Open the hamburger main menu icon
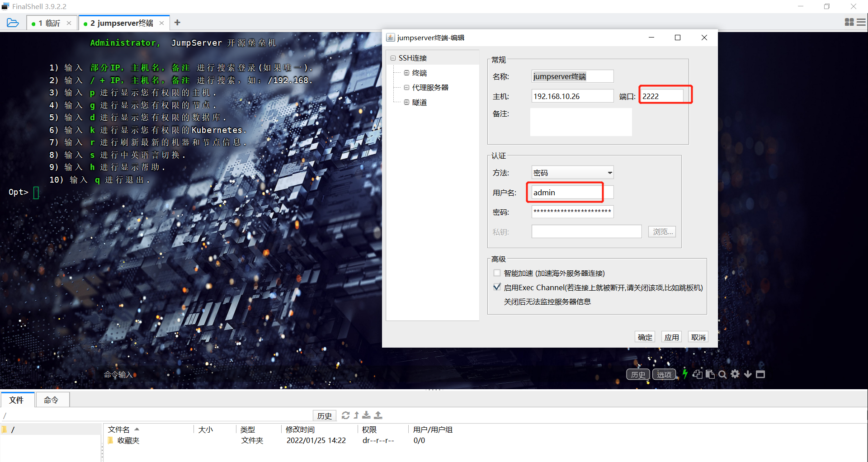Screen dimensions: 868x462 (x=861, y=22)
